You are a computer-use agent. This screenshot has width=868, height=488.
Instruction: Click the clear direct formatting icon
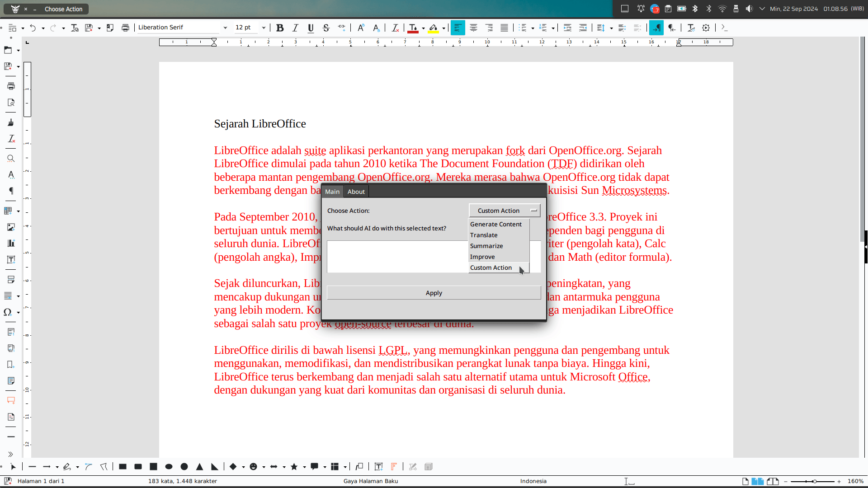point(395,28)
